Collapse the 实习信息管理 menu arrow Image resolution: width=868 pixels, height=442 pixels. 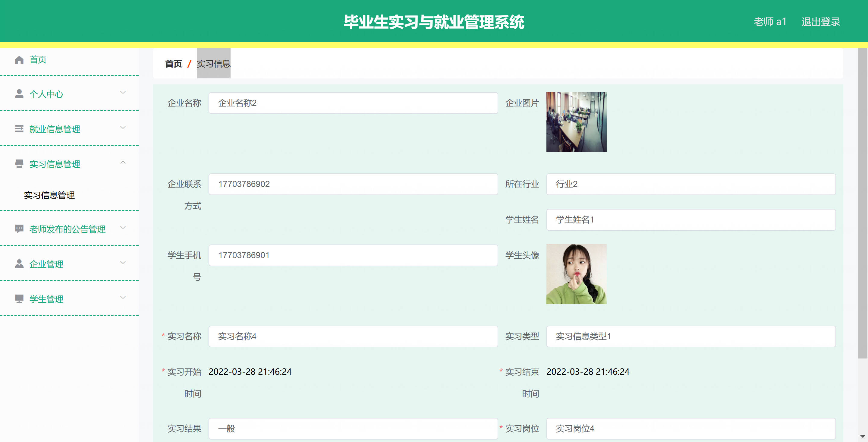(x=123, y=163)
